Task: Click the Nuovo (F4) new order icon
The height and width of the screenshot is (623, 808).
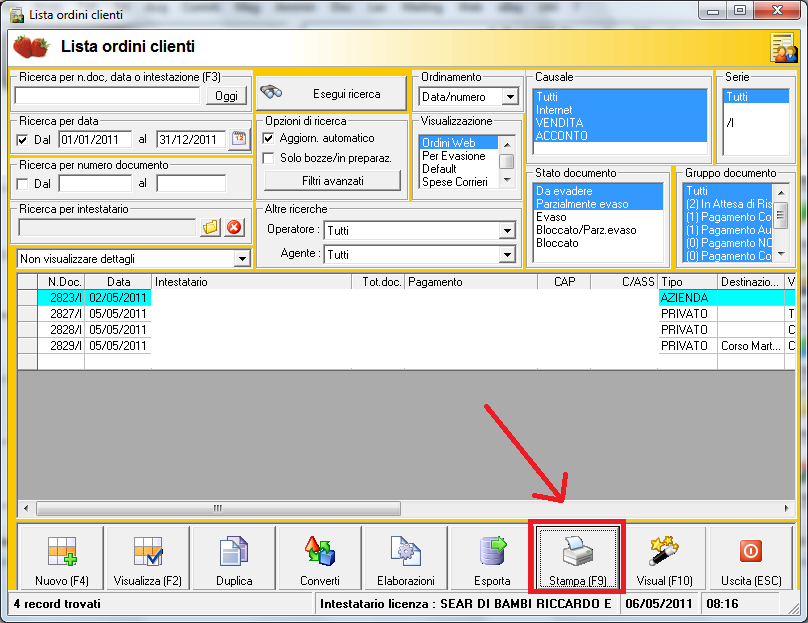Action: click(x=62, y=551)
